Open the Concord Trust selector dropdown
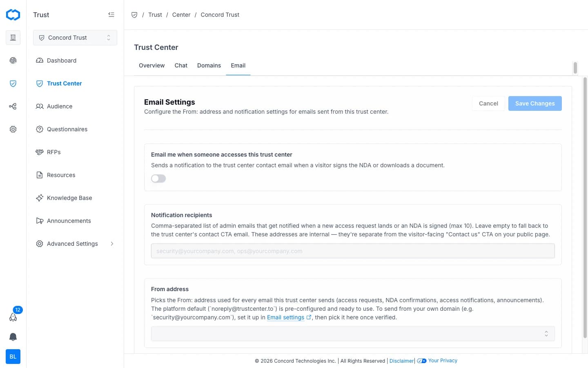The width and height of the screenshot is (588, 368). pos(75,38)
